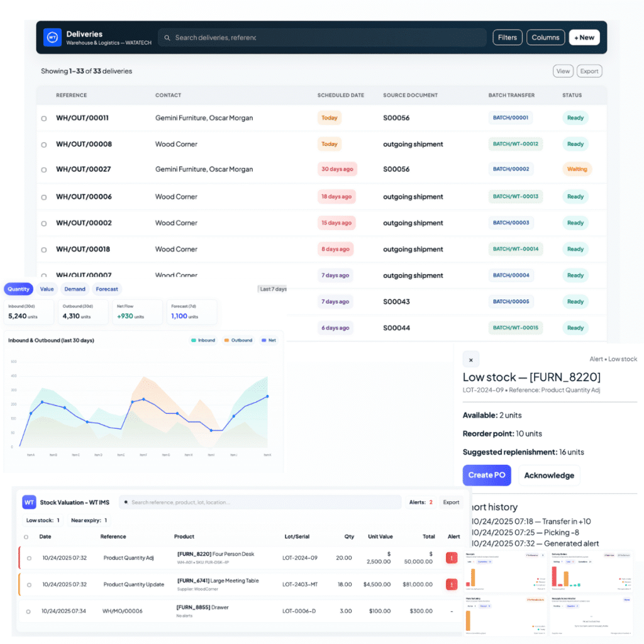Viewport: 644px width, 644px height.
Task: Open the red alert icon for Large Meeting Table
Action: tap(451, 584)
